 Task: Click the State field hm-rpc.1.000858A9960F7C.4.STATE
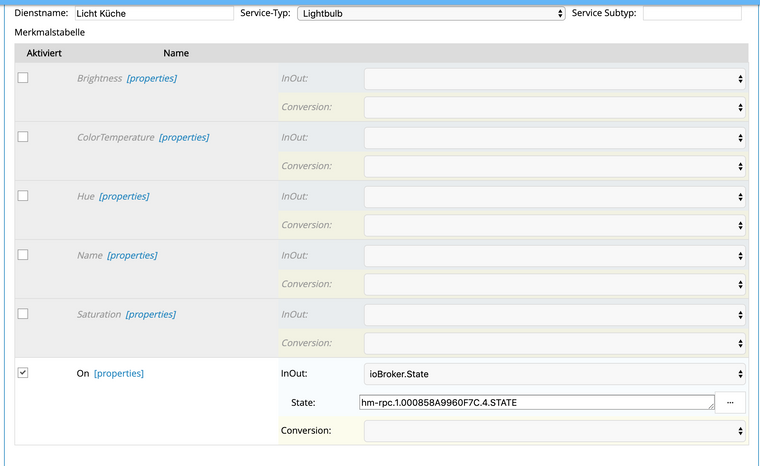coord(537,402)
